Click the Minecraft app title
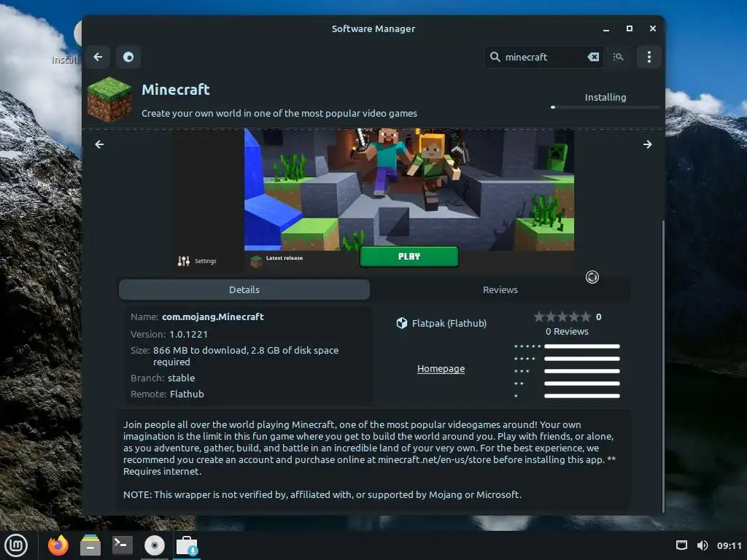 point(176,90)
